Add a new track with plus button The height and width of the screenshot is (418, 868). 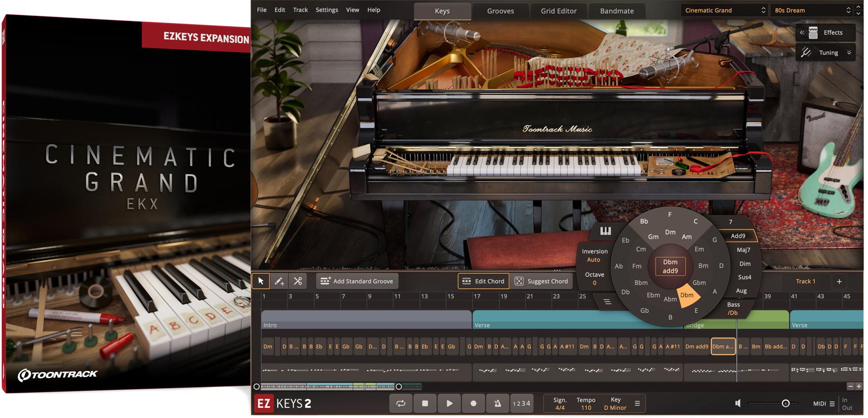839,282
